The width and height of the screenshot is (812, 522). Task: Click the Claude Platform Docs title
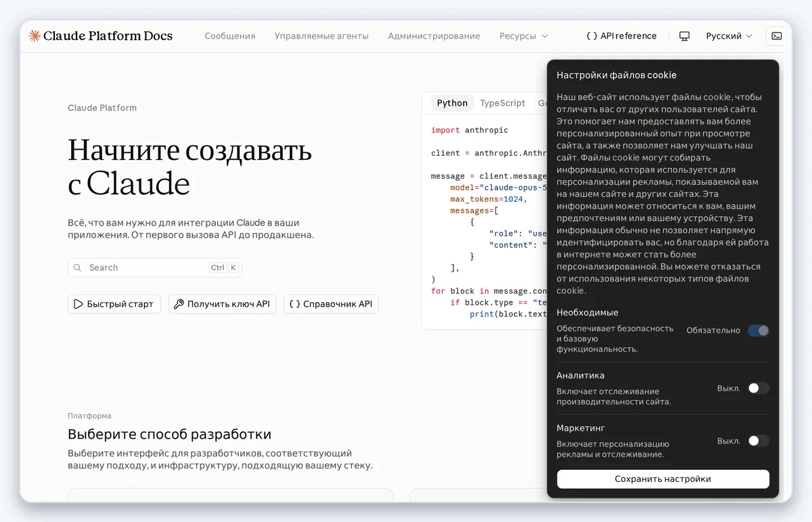tap(108, 36)
